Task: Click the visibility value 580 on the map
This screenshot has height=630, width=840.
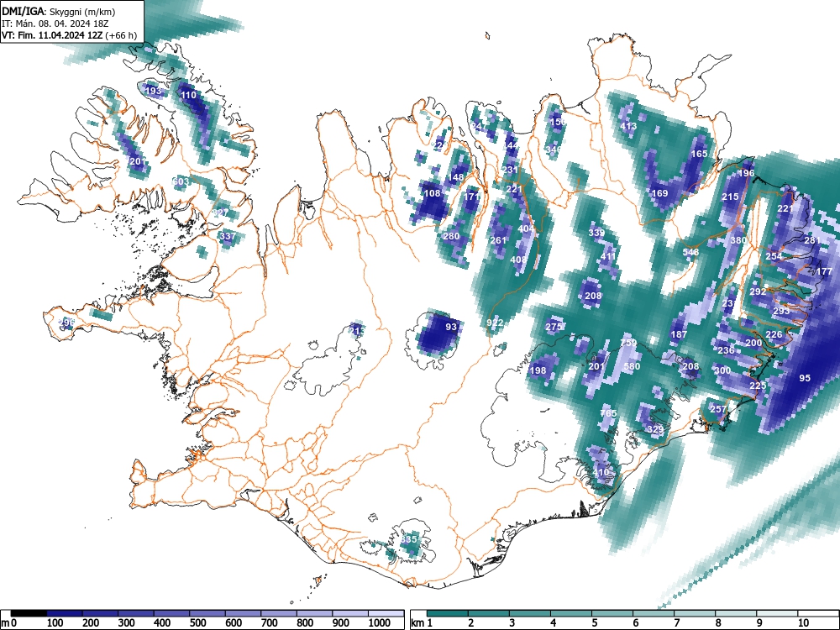Action: [633, 366]
